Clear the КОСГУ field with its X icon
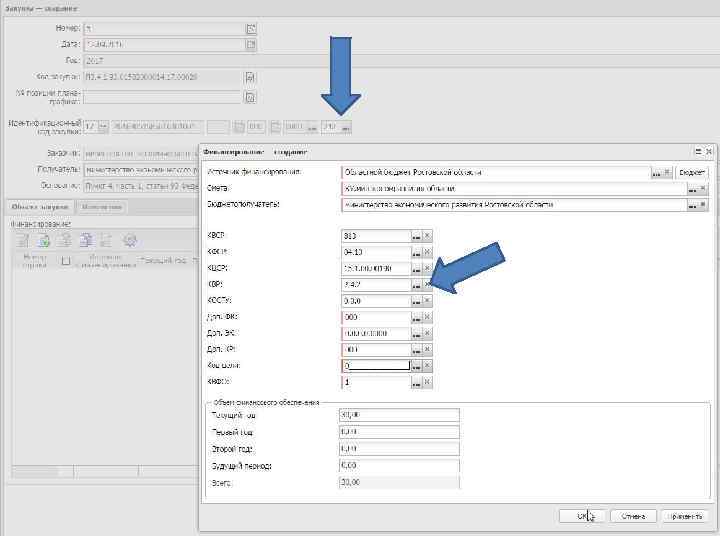The height and width of the screenshot is (540, 720). pyautogui.click(x=427, y=301)
